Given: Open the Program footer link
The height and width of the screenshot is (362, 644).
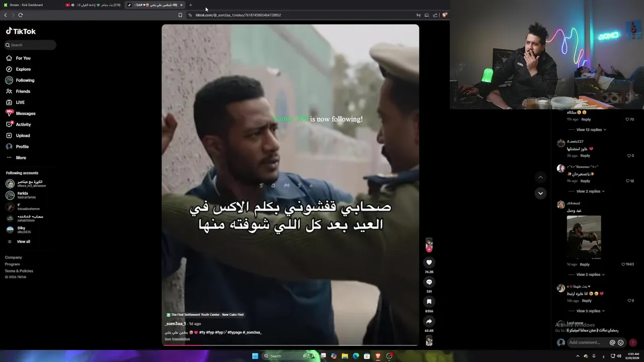Looking at the screenshot, I should tap(13, 264).
